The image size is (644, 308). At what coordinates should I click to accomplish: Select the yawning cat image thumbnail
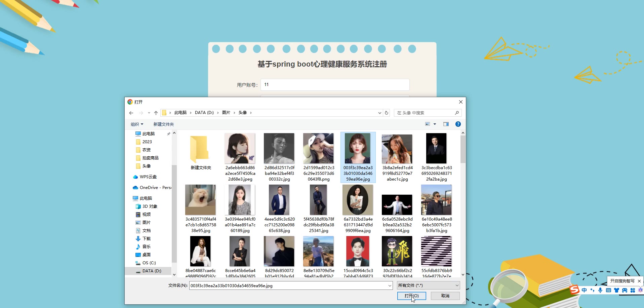200,200
